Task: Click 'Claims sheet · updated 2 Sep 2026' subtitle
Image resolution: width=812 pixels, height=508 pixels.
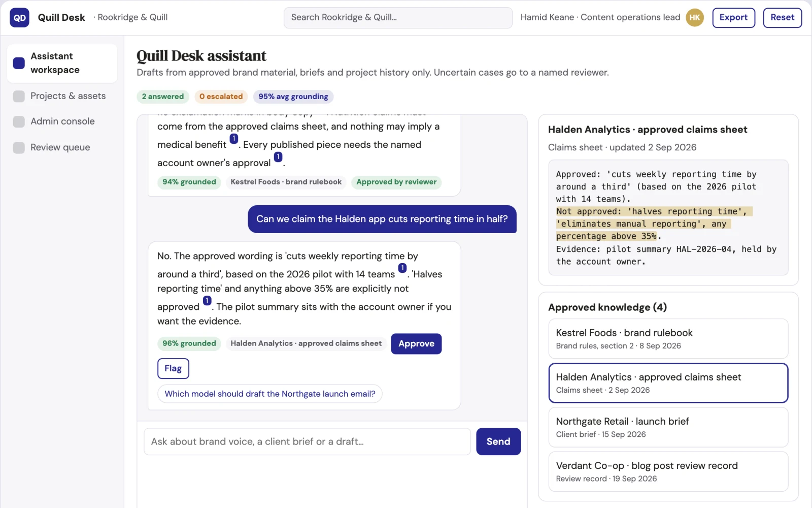Action: [622, 147]
